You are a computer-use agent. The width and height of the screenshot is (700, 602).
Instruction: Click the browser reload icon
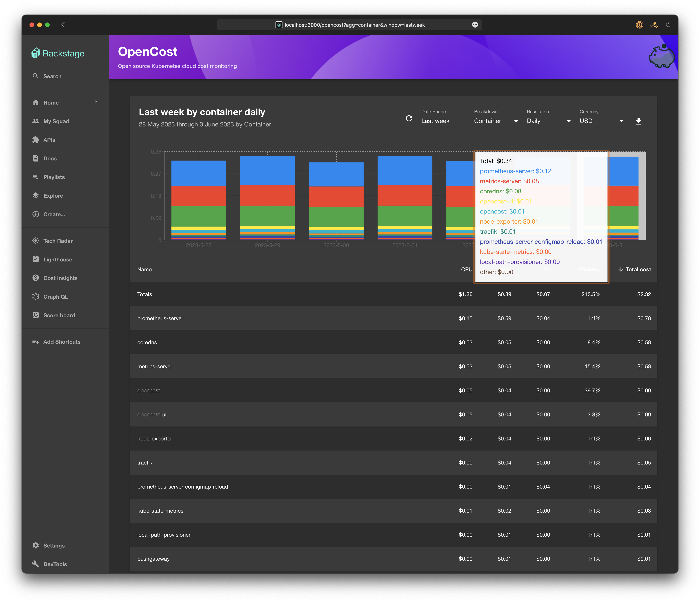tap(668, 25)
